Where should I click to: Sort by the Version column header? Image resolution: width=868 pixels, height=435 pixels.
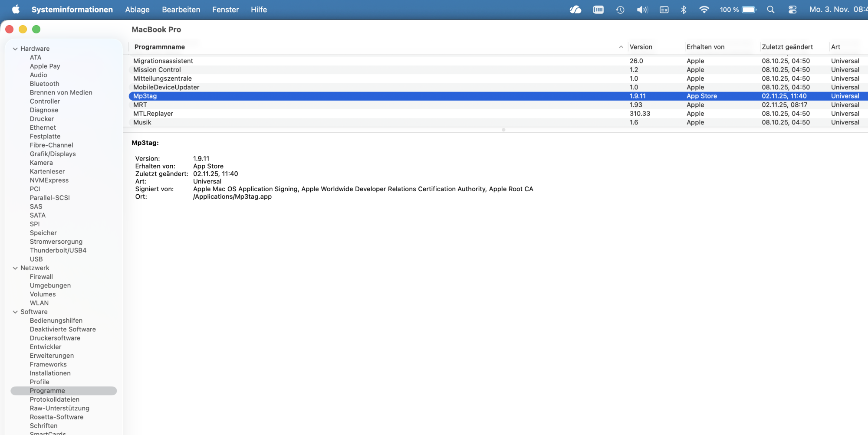coord(655,47)
